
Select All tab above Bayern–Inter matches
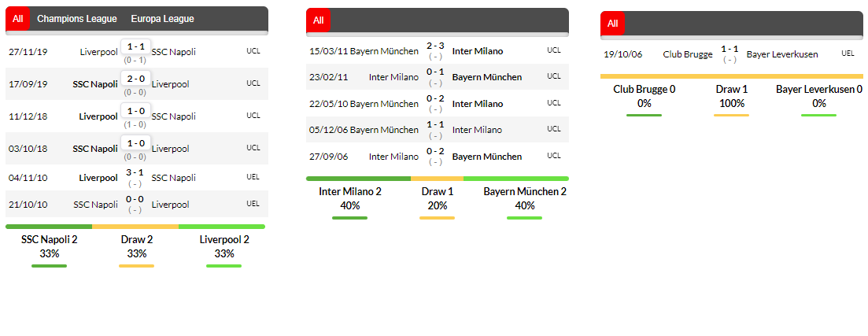click(318, 20)
